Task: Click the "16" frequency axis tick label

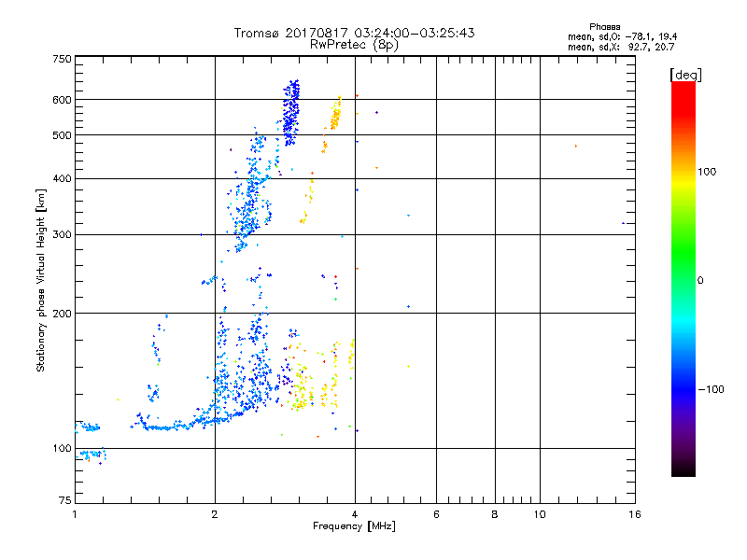Action: [x=635, y=514]
